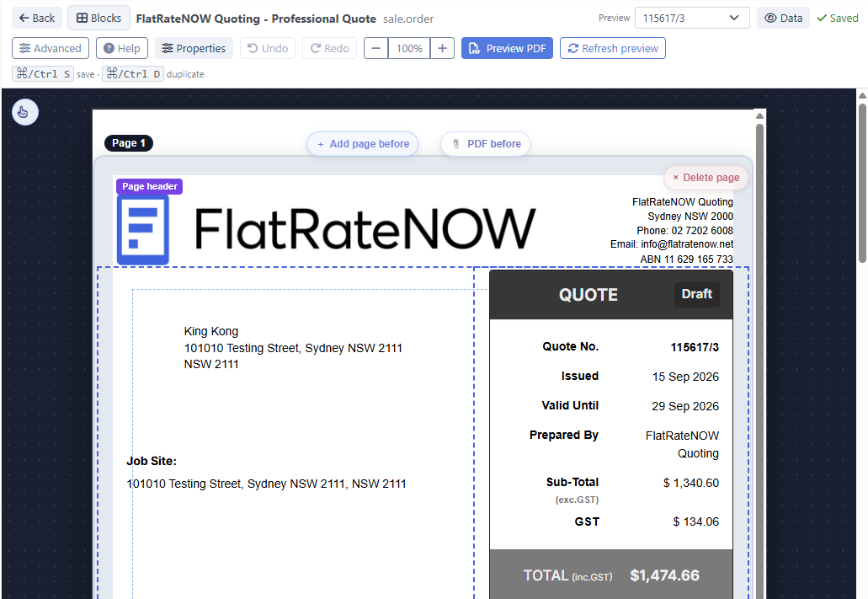Open the Blocks panel
This screenshot has height=599, width=868.
[99, 18]
